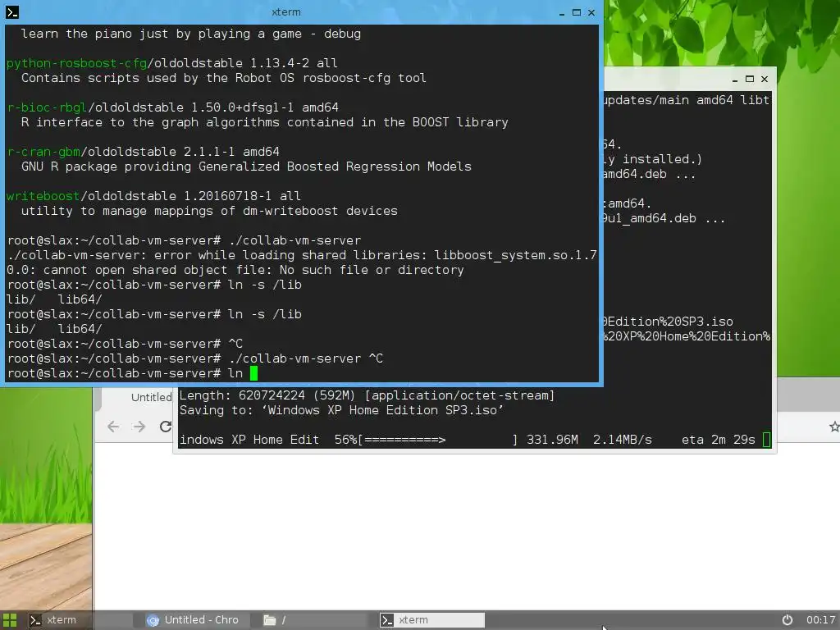Click the r-bioc-rbgl package name

coord(47,107)
